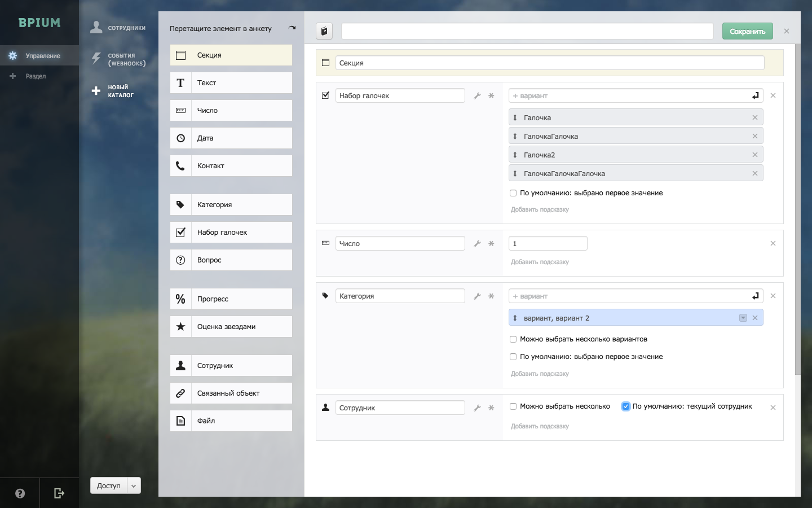The image size is (812, 508).
Task: Toggle default first value for Набор галочек
Action: (513, 193)
